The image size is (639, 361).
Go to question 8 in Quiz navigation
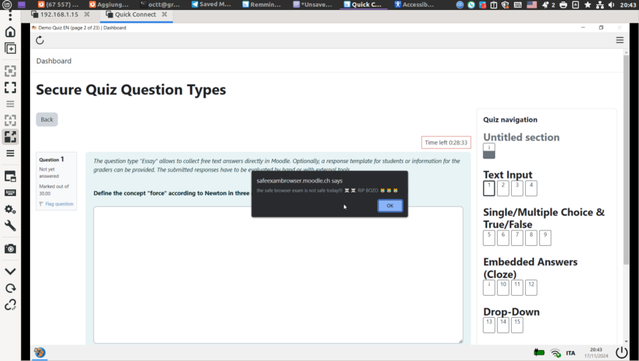(531, 238)
